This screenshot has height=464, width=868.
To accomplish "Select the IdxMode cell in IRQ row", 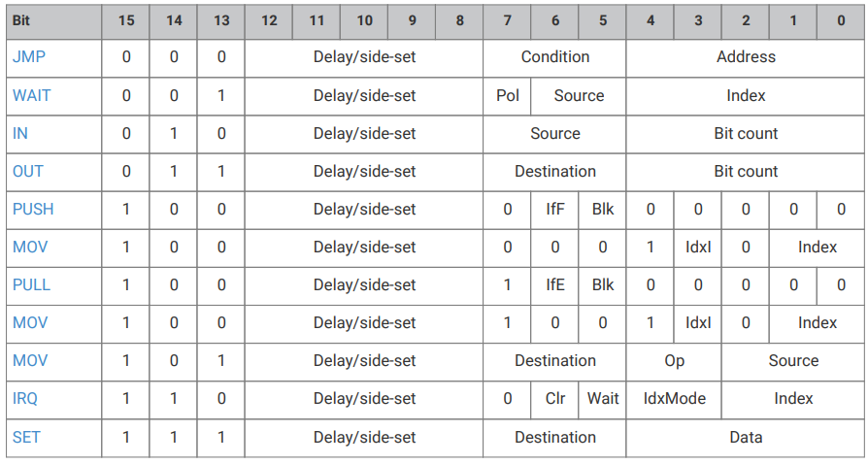I will tap(674, 398).
